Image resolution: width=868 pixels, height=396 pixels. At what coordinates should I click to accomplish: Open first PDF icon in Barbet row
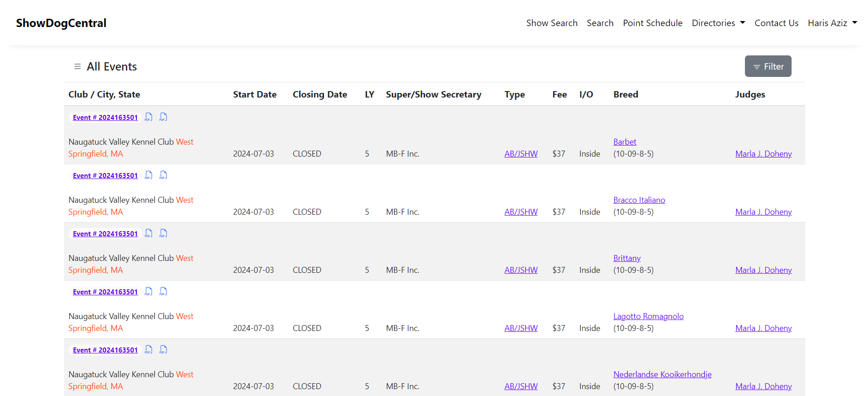(x=148, y=117)
